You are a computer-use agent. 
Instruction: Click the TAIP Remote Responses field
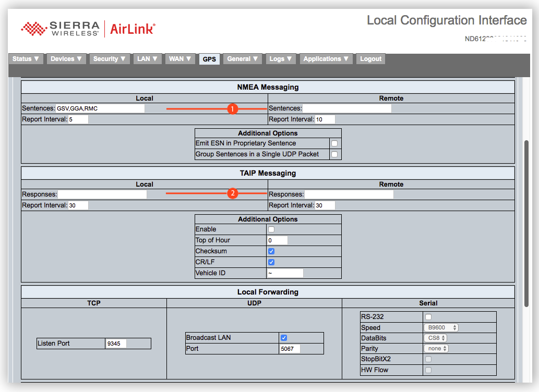point(349,194)
